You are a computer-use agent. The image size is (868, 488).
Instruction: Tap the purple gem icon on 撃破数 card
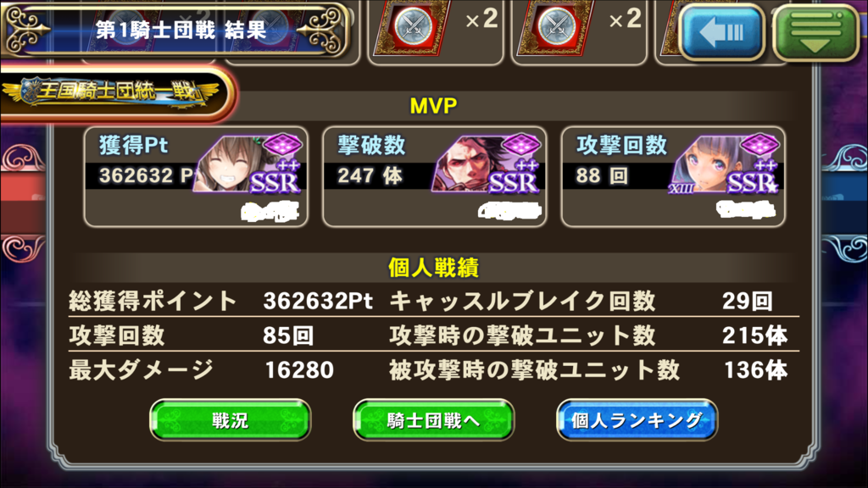(x=521, y=145)
